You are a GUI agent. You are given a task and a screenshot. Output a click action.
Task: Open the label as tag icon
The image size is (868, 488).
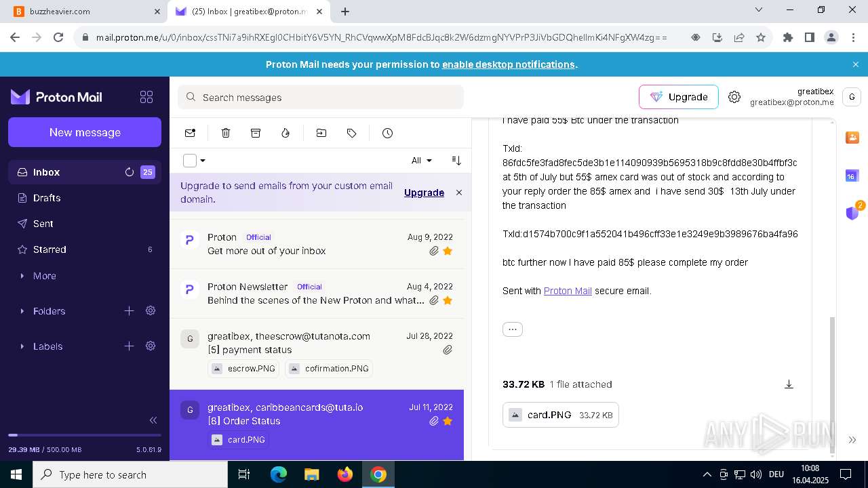click(x=351, y=133)
